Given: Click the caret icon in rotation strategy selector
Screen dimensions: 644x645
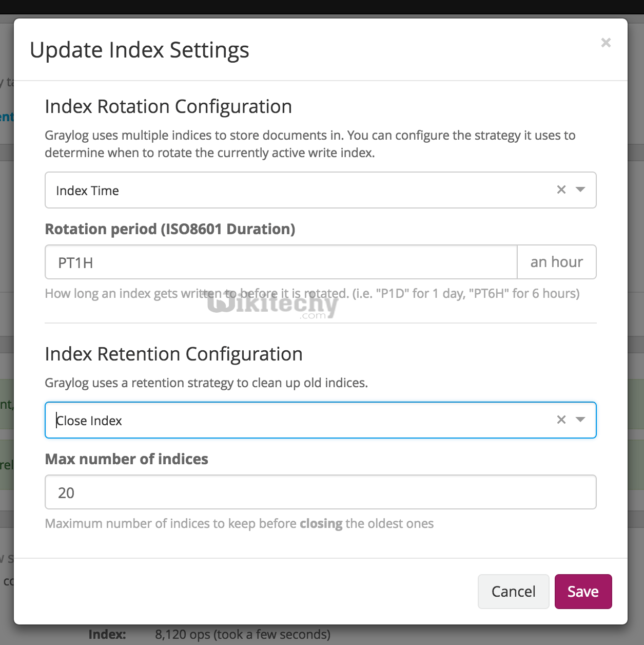Looking at the screenshot, I should click(x=580, y=189).
